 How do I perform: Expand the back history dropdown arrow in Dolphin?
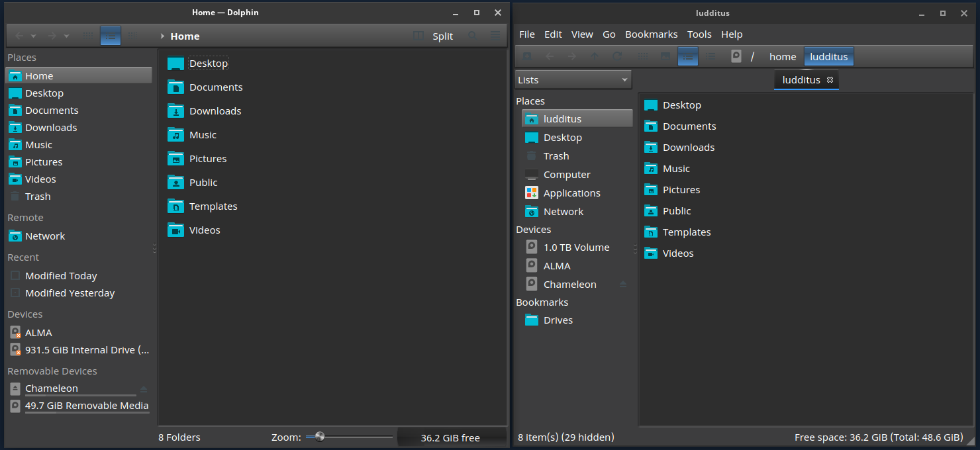coord(34,36)
